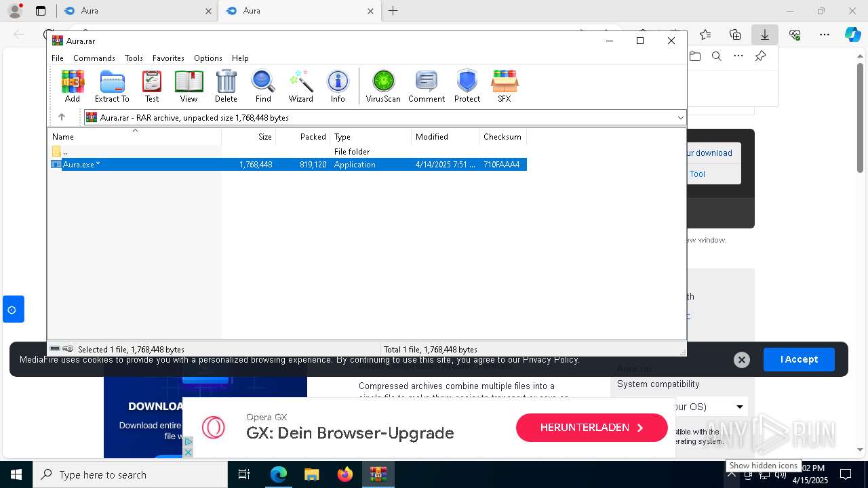Select the Aura.exe file row

coord(288,165)
